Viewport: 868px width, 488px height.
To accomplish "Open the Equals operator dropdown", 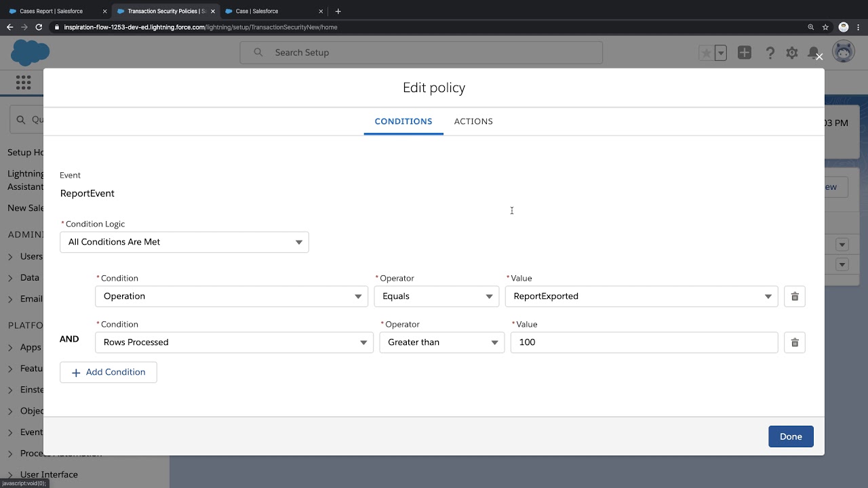I will pos(437,296).
